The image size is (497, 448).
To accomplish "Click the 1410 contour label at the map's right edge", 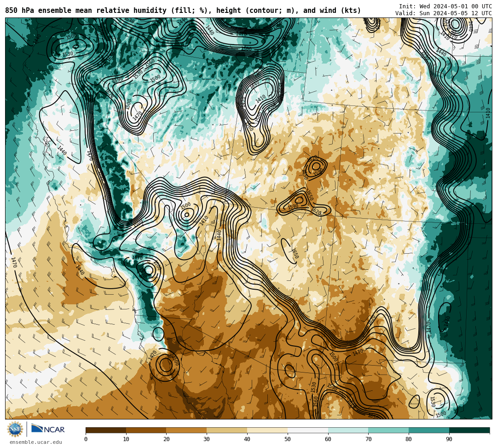I will click(488, 113).
